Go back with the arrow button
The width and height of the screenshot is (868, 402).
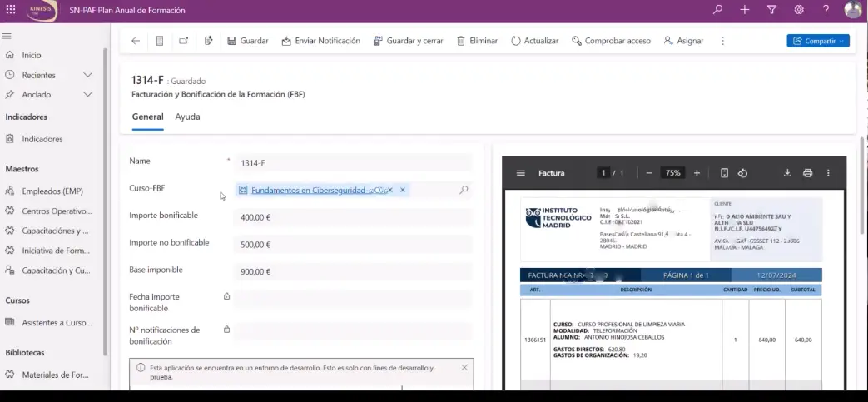coord(136,41)
